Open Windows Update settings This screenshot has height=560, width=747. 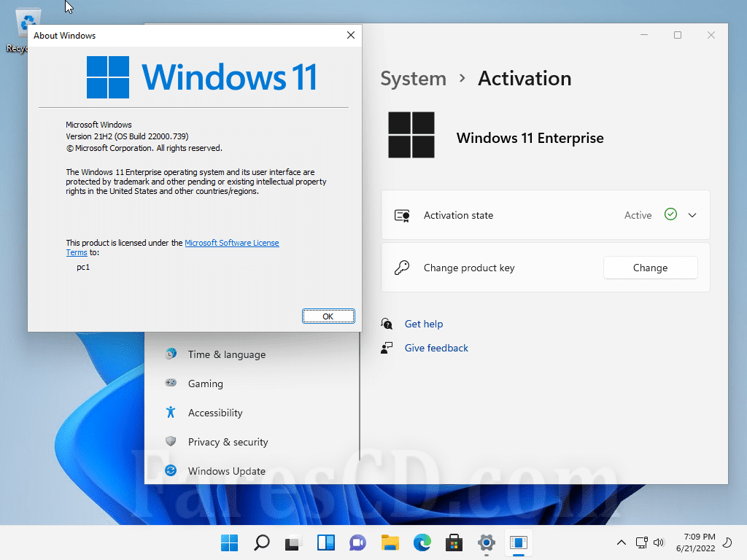pos(227,471)
